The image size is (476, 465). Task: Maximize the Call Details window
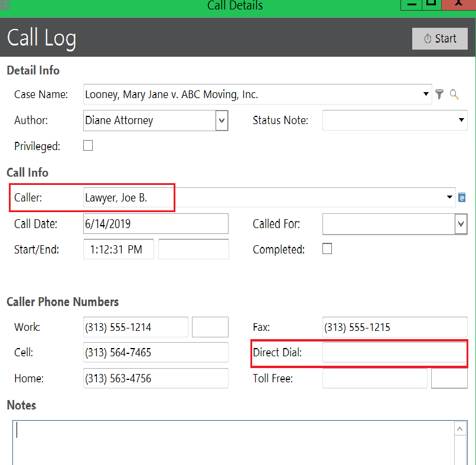pyautogui.click(x=431, y=5)
